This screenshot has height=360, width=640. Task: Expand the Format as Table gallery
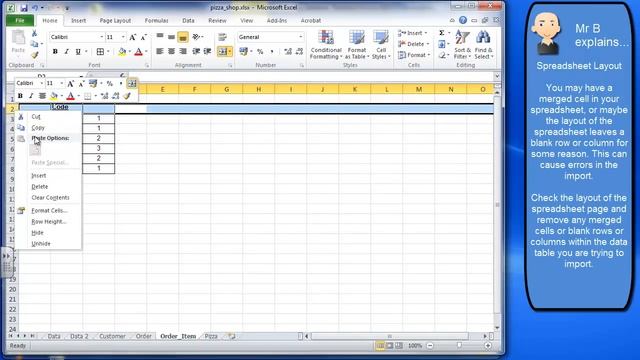[356, 45]
